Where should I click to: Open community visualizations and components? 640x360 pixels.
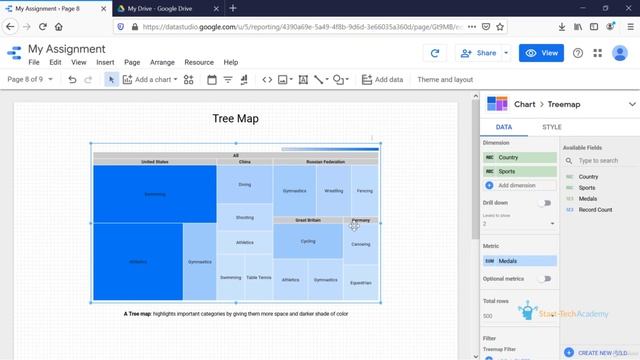click(188, 80)
